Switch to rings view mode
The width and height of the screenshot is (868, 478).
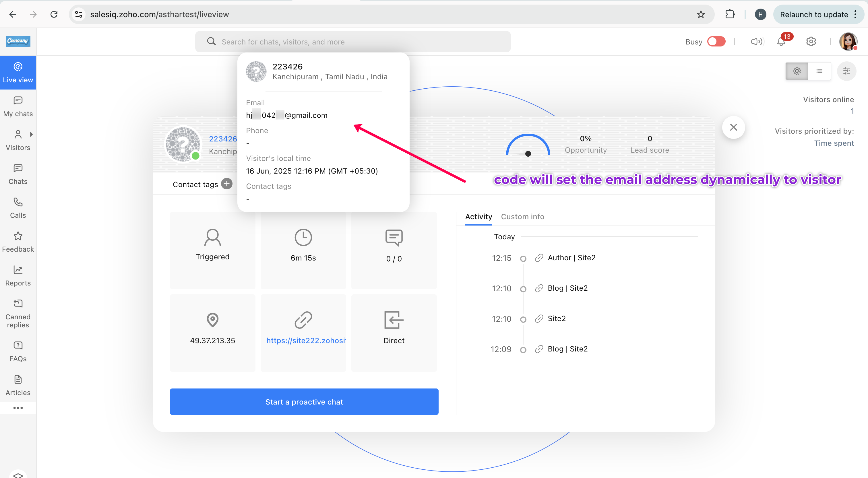pyautogui.click(x=797, y=71)
